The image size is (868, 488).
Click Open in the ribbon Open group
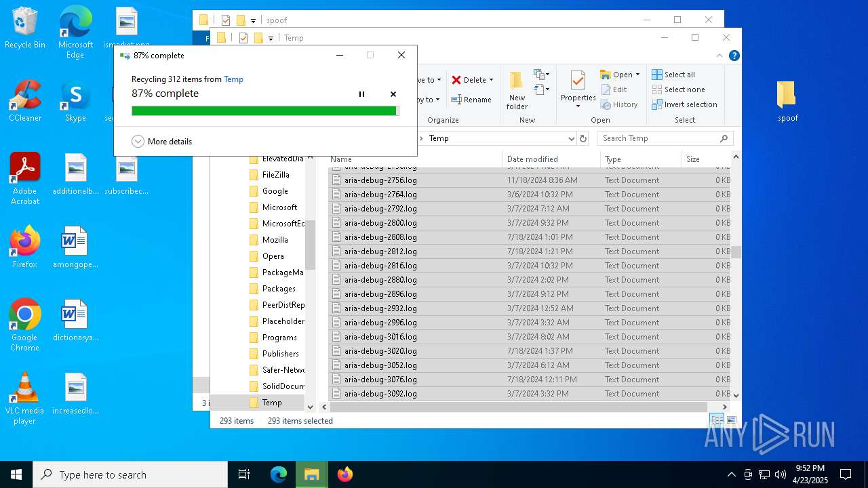coord(616,75)
